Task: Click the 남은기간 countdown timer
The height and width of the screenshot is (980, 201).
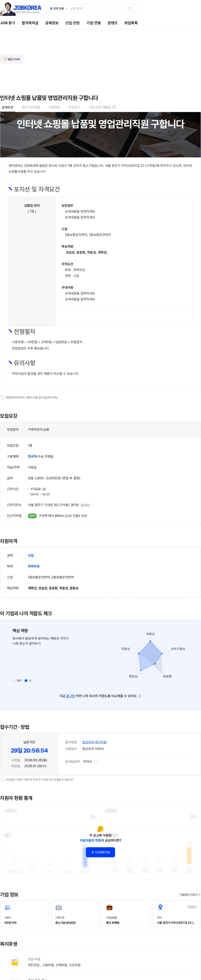Action: (x=29, y=751)
